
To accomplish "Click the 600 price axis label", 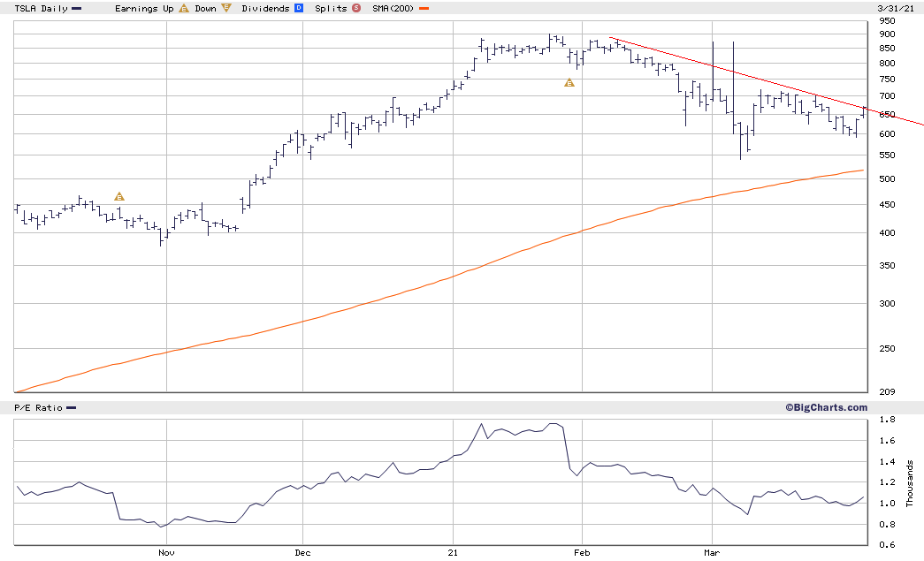I will (x=887, y=133).
